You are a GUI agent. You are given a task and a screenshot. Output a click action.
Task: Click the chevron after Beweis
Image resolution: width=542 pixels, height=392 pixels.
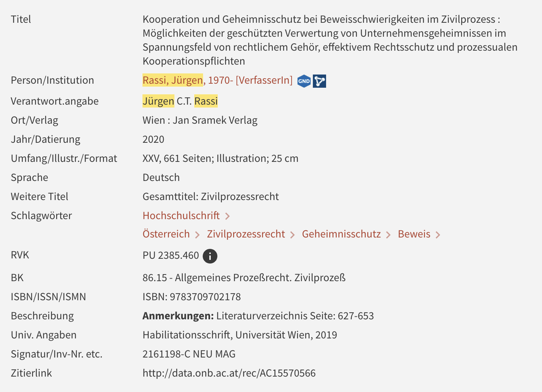click(x=438, y=235)
